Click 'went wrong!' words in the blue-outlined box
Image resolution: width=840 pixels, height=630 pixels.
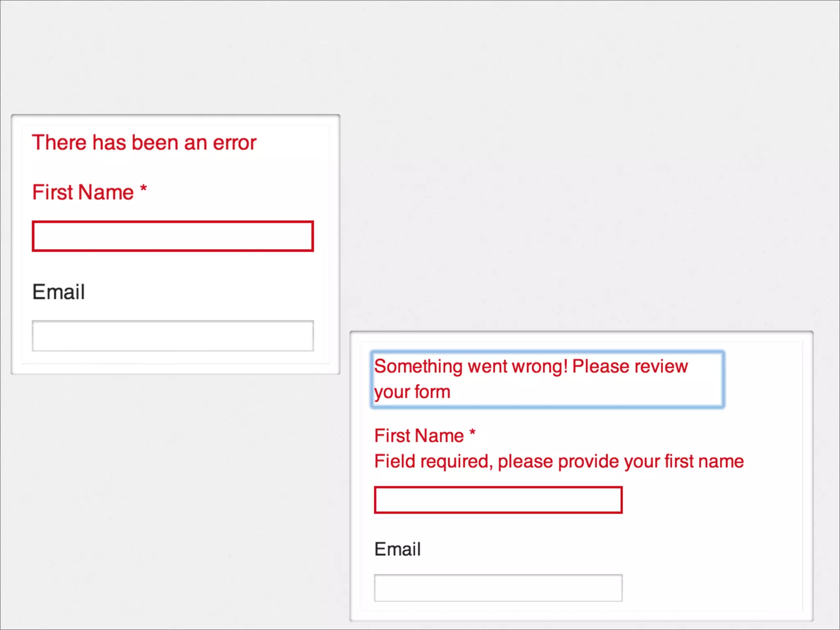click(518, 366)
